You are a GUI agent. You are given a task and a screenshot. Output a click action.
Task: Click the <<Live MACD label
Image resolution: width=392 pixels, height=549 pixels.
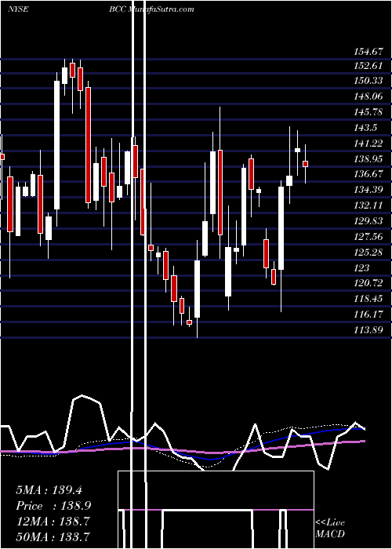tap(330, 529)
